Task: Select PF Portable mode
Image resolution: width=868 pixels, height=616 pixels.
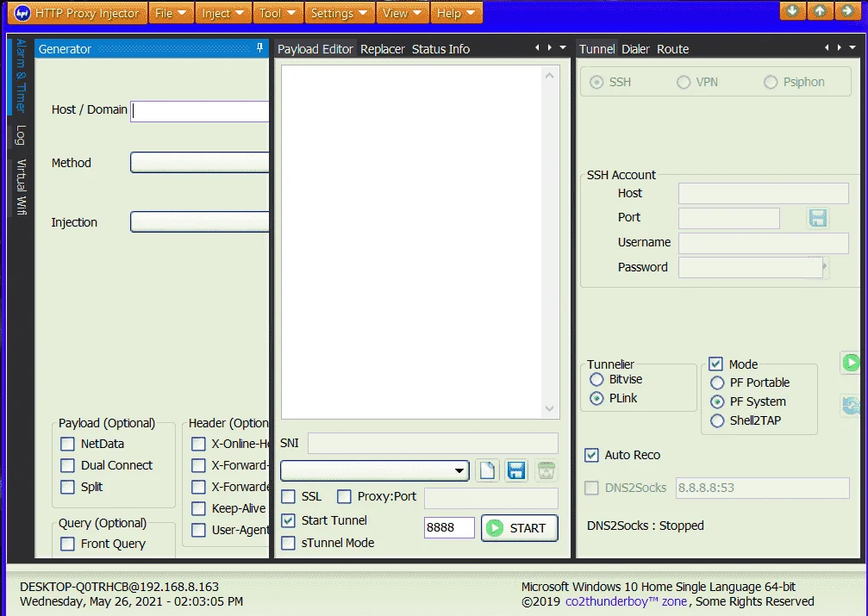Action: point(717,383)
